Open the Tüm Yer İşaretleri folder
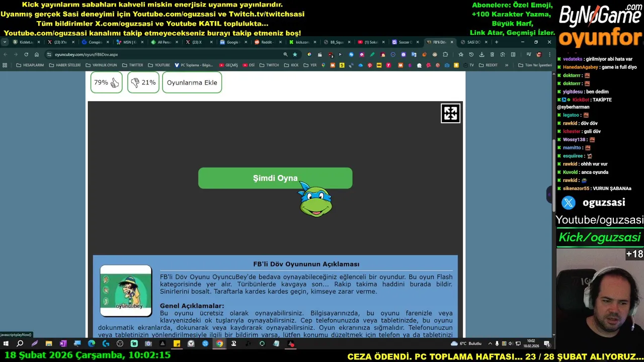The width and height of the screenshot is (644, 362). point(535,65)
